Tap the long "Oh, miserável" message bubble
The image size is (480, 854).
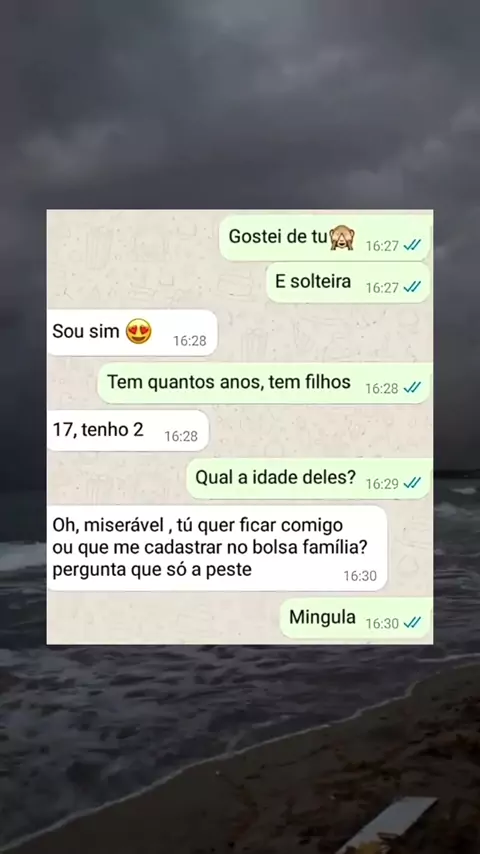click(x=217, y=548)
